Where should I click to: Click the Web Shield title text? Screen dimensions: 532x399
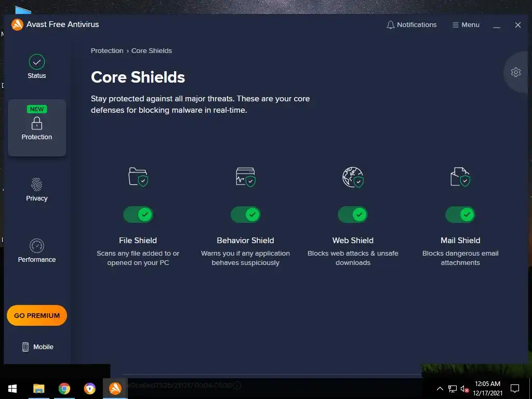[x=353, y=240]
